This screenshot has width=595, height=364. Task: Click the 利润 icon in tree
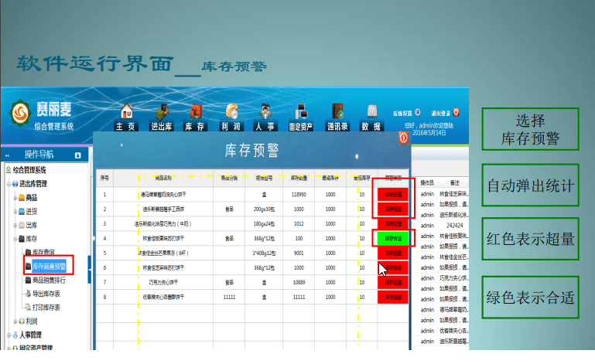(22, 321)
